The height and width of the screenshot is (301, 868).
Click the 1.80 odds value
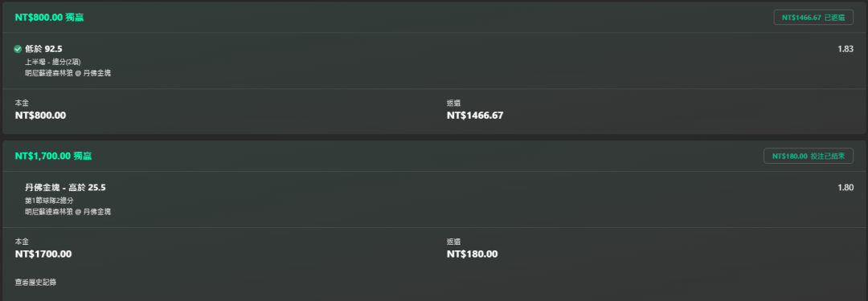[845, 188]
